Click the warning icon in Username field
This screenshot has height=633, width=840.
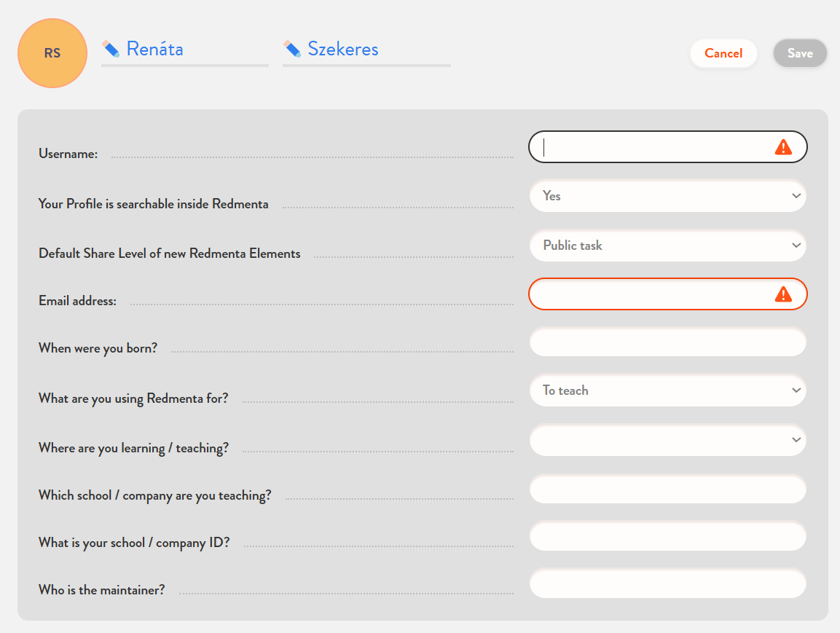782,147
